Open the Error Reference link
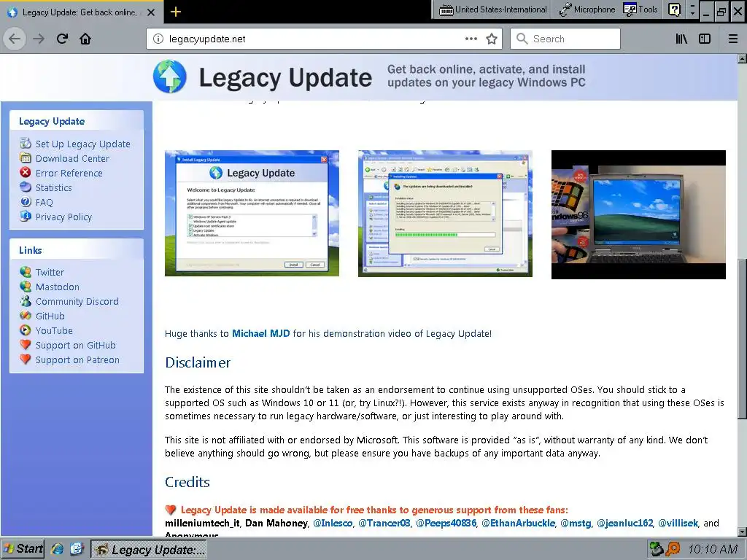 (69, 174)
